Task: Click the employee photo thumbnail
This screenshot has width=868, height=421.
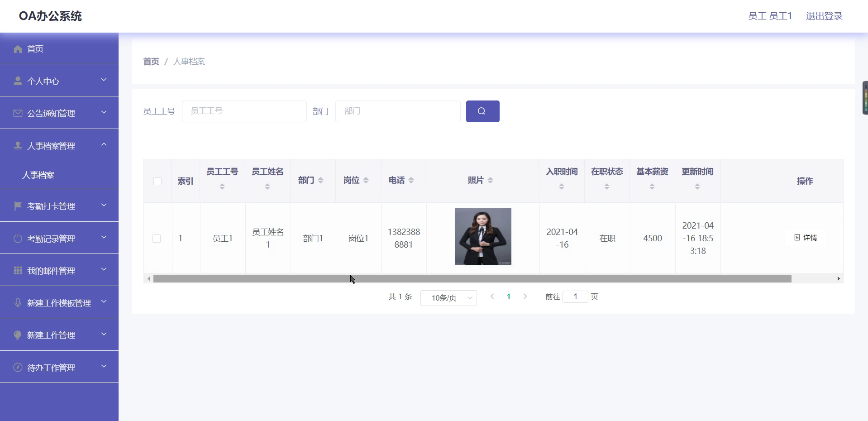Action: tap(483, 236)
